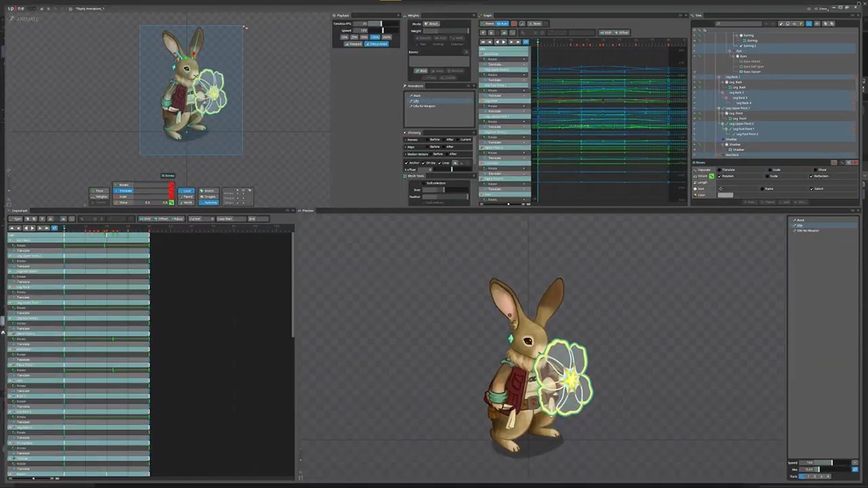Click the Spine logo
868x488 pixels.
(17, 9)
